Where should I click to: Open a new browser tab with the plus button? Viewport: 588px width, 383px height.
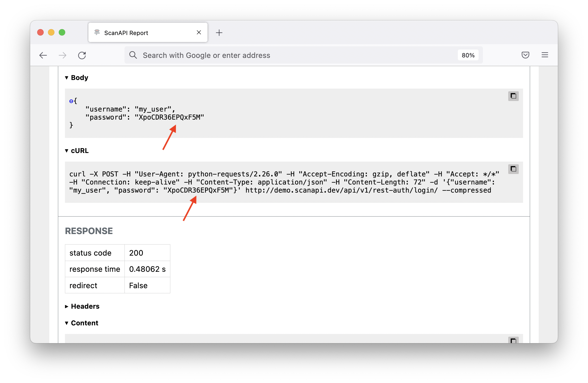point(219,33)
